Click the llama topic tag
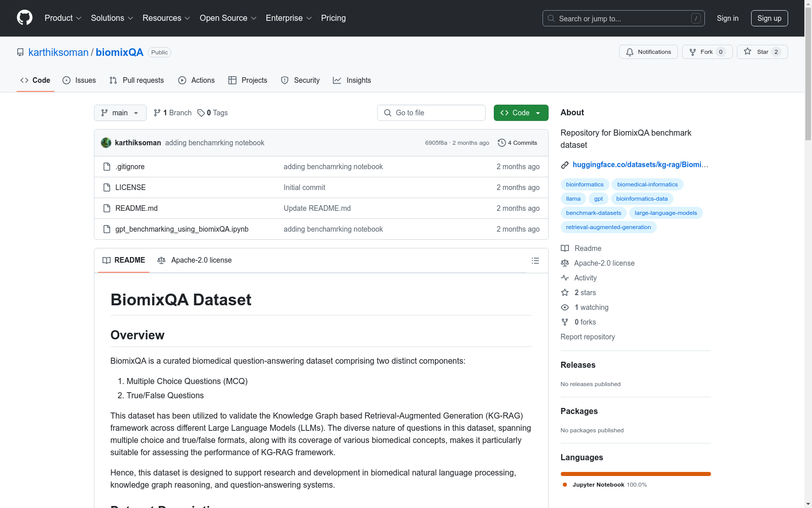This screenshot has height=508, width=812. (573, 199)
